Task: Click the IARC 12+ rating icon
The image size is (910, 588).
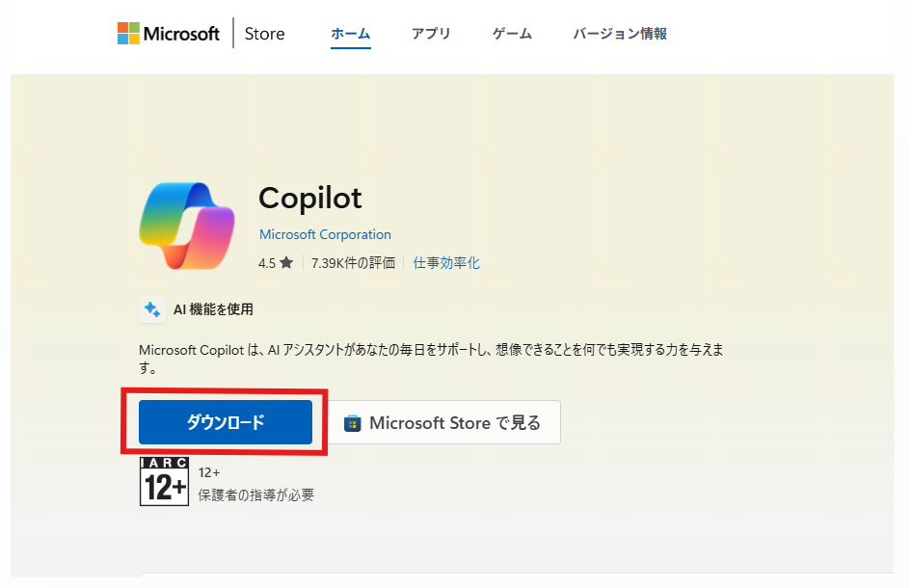Action: pos(164,481)
